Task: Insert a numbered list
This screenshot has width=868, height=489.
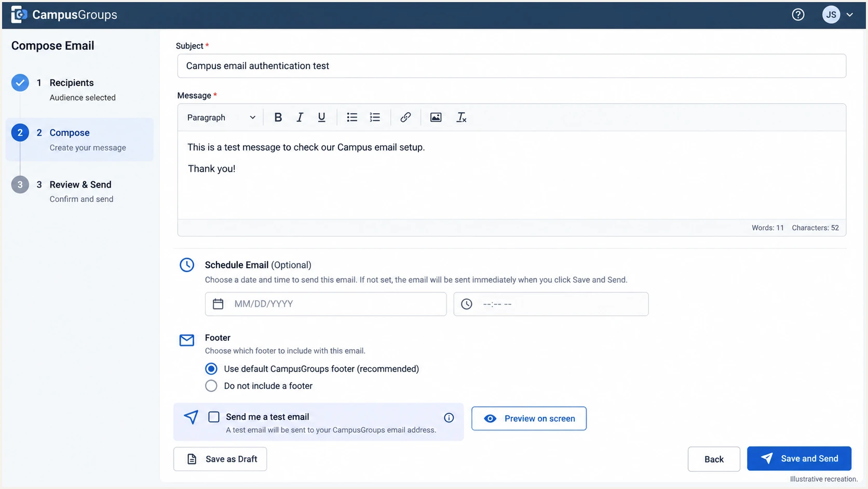Action: coord(375,117)
